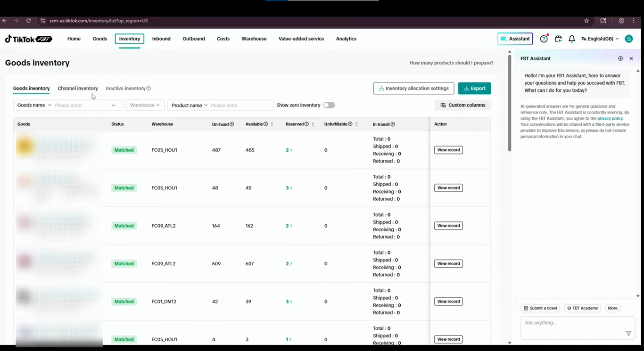The height and width of the screenshot is (351, 644).
Task: Click the store transfer icon beside Help
Action: (558, 39)
